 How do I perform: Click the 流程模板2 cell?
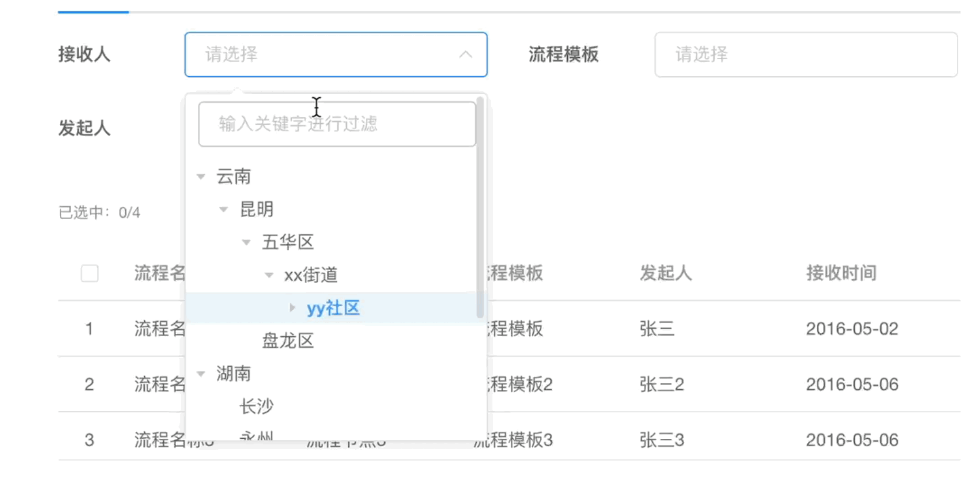pos(520,385)
